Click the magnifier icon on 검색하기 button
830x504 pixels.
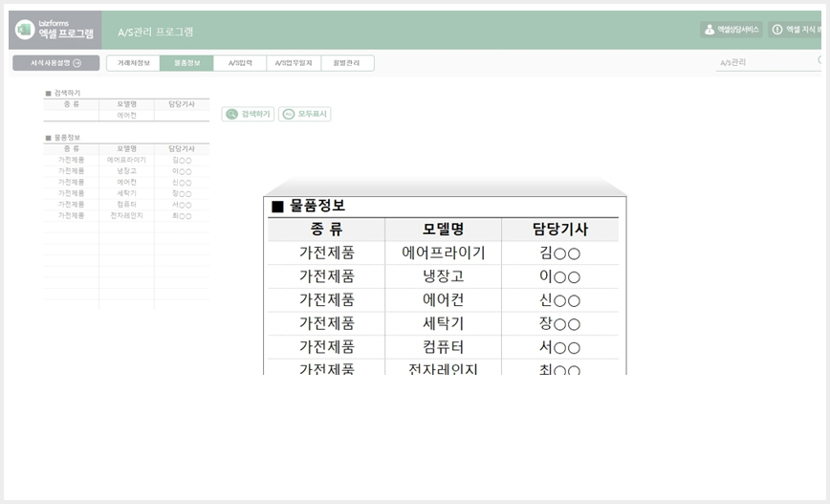click(231, 114)
